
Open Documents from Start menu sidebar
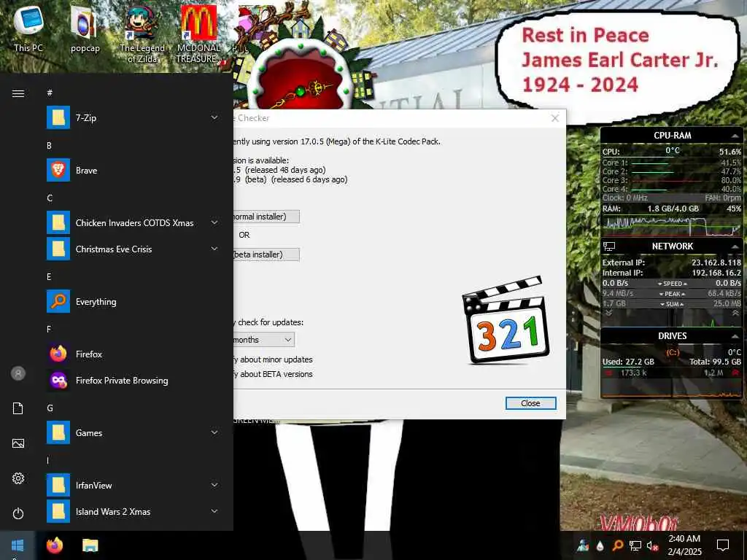[x=18, y=408]
